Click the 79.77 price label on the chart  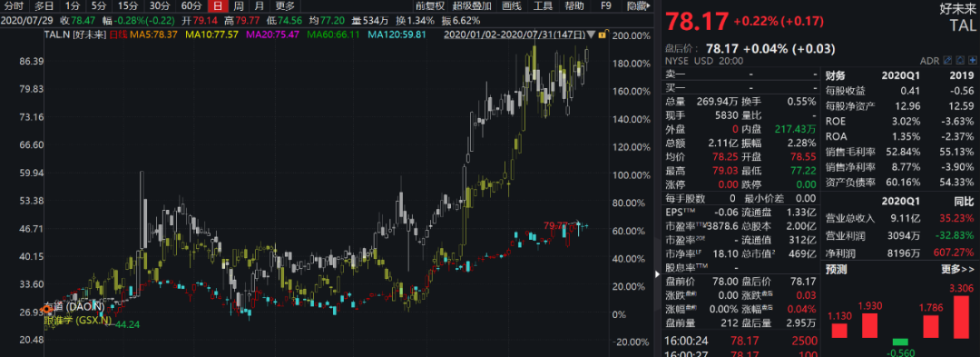tap(556, 225)
